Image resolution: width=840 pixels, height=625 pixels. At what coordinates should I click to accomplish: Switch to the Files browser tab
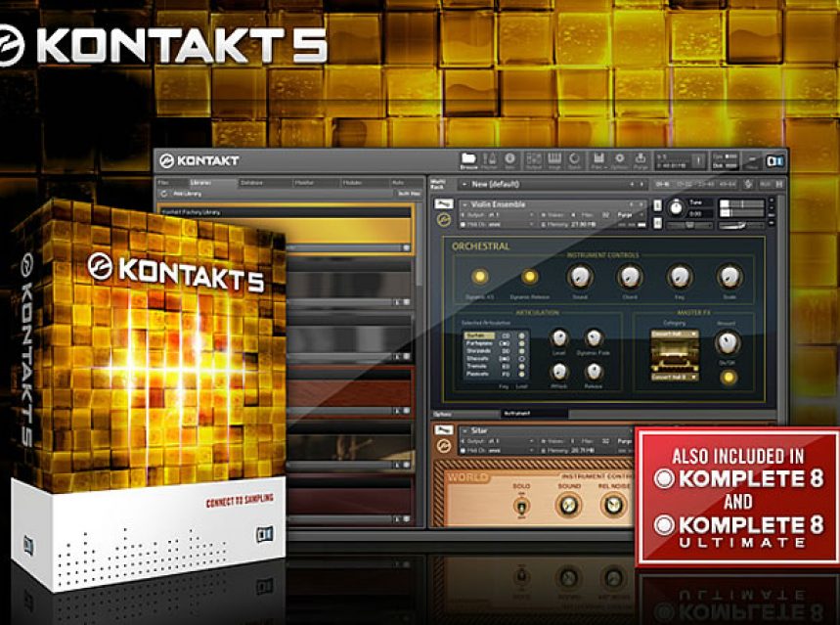coord(170,183)
